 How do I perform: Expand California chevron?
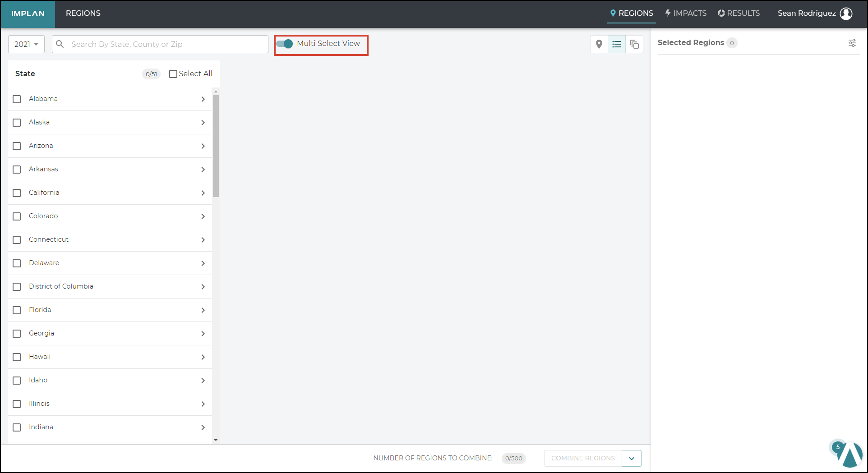pyautogui.click(x=203, y=193)
